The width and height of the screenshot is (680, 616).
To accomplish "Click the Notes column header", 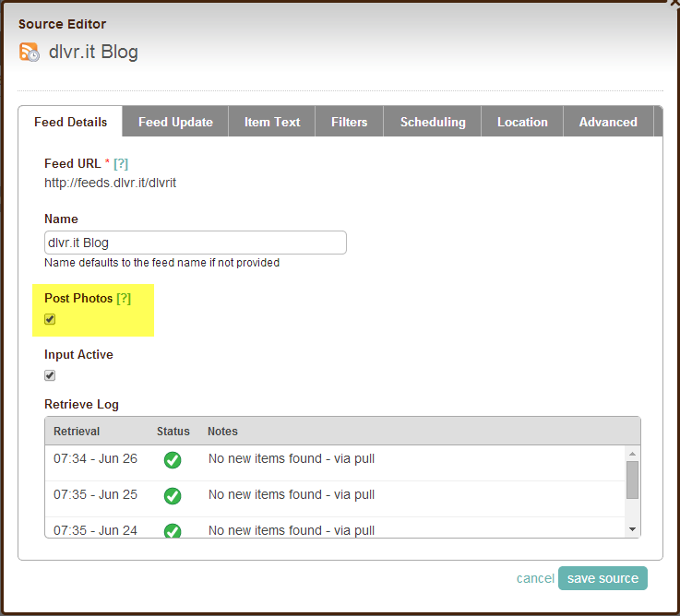I will point(222,432).
